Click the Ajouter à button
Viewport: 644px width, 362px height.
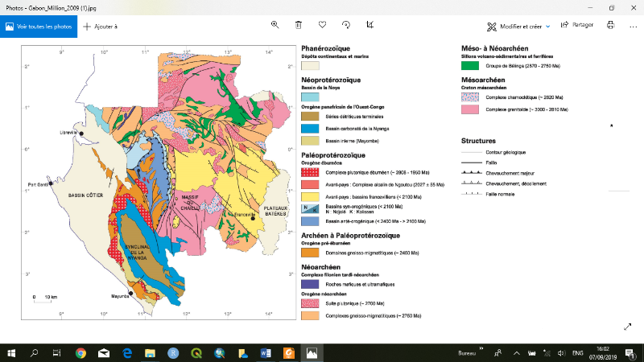100,26
